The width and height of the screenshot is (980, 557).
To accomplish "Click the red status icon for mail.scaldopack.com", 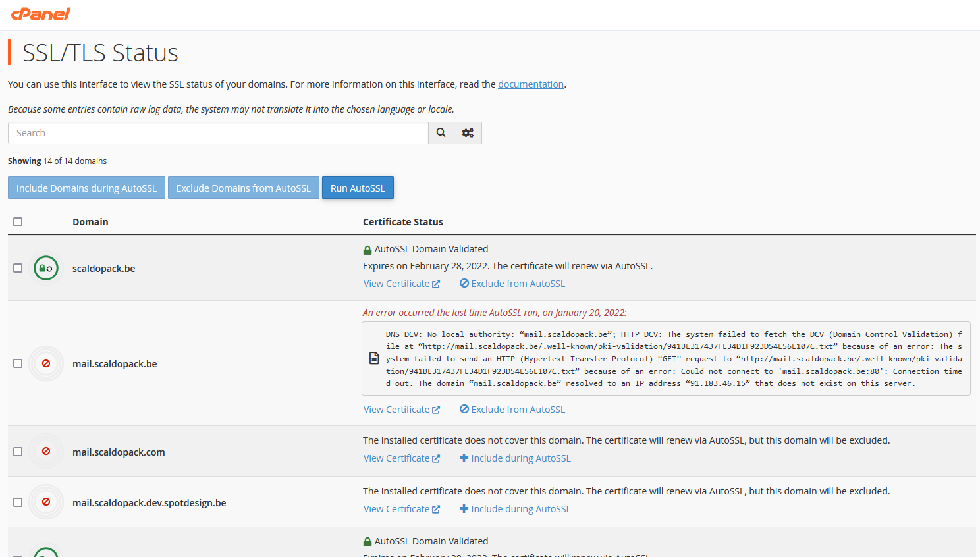I will [x=46, y=452].
